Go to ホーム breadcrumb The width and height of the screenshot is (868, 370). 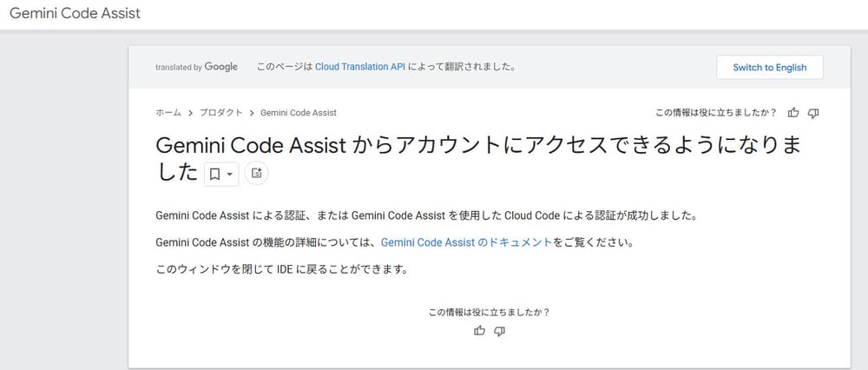168,112
